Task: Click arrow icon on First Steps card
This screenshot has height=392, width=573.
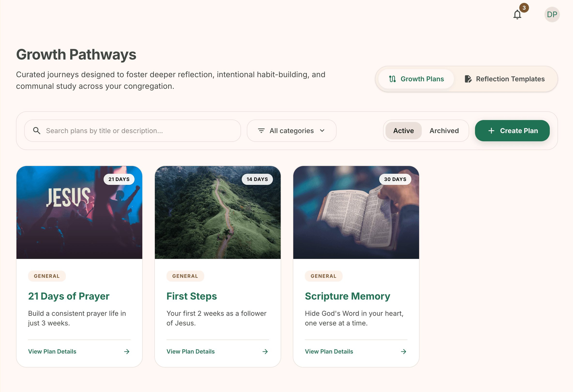Action: [x=265, y=352]
